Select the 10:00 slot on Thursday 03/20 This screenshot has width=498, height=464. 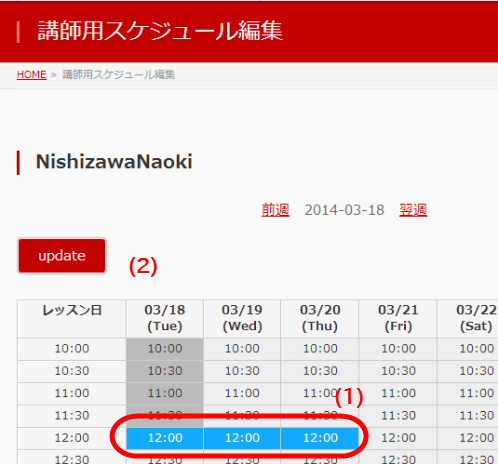320,349
